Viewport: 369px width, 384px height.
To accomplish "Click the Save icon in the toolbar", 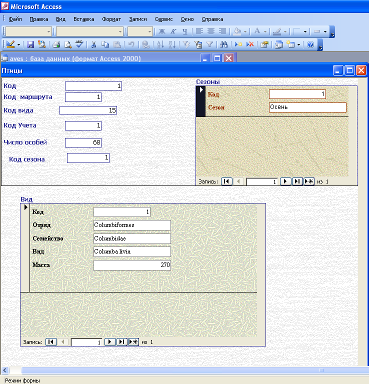I will pyautogui.click(x=31, y=44).
